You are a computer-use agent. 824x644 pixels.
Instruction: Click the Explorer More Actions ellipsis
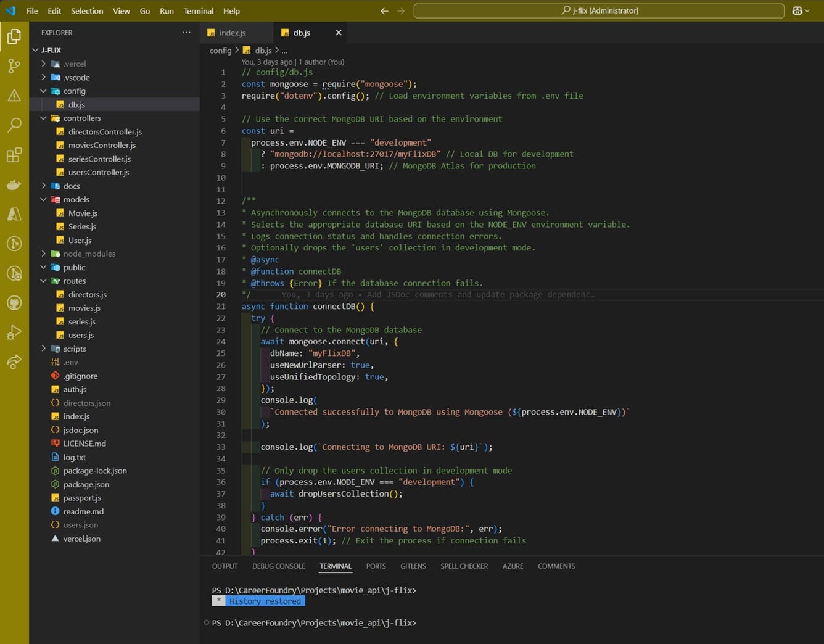186,32
